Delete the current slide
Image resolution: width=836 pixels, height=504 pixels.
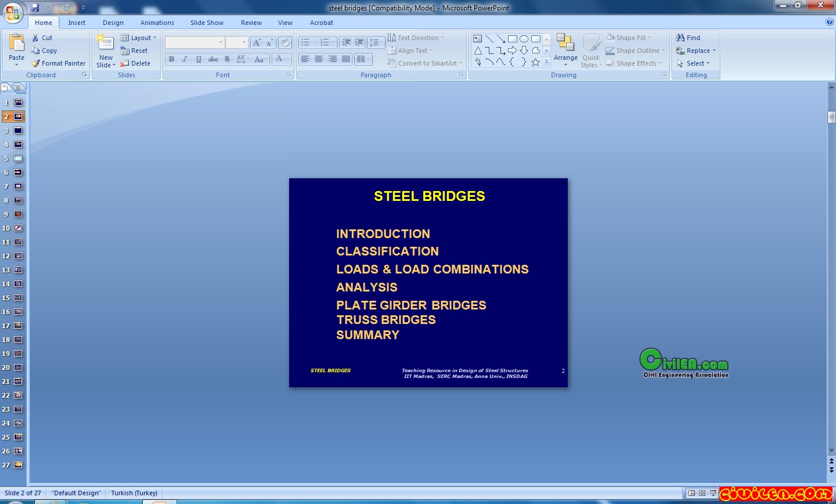[135, 63]
